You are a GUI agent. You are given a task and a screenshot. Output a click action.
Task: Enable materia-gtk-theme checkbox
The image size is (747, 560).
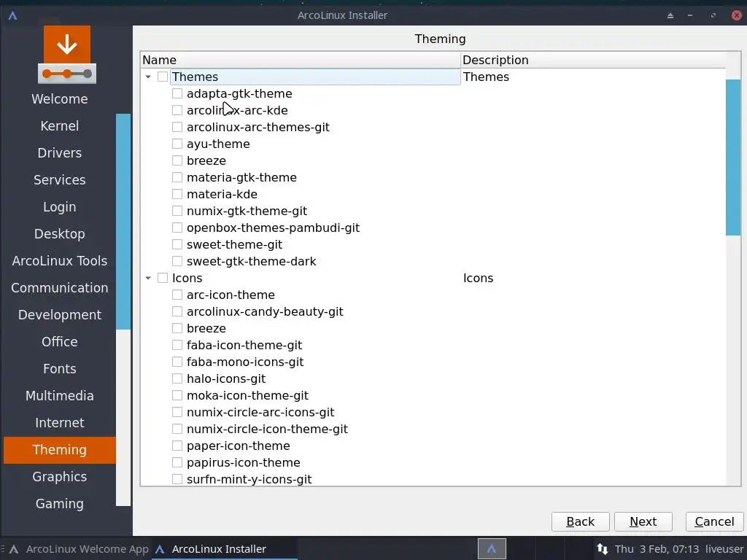click(x=177, y=177)
